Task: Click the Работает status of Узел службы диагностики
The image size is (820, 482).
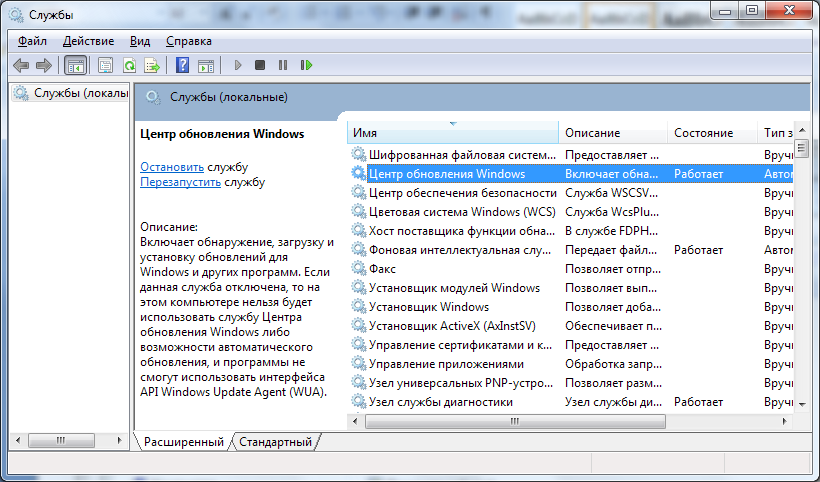Action: coord(698,402)
